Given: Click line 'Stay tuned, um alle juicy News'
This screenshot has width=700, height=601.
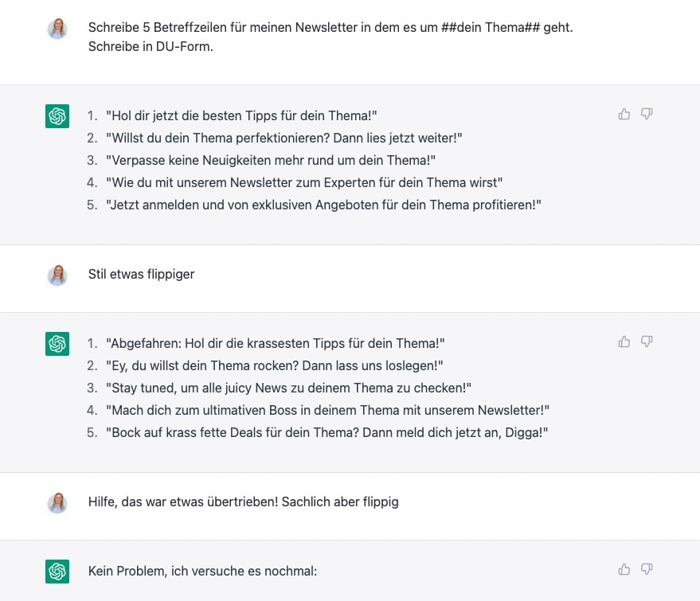Looking at the screenshot, I should pos(288,388).
